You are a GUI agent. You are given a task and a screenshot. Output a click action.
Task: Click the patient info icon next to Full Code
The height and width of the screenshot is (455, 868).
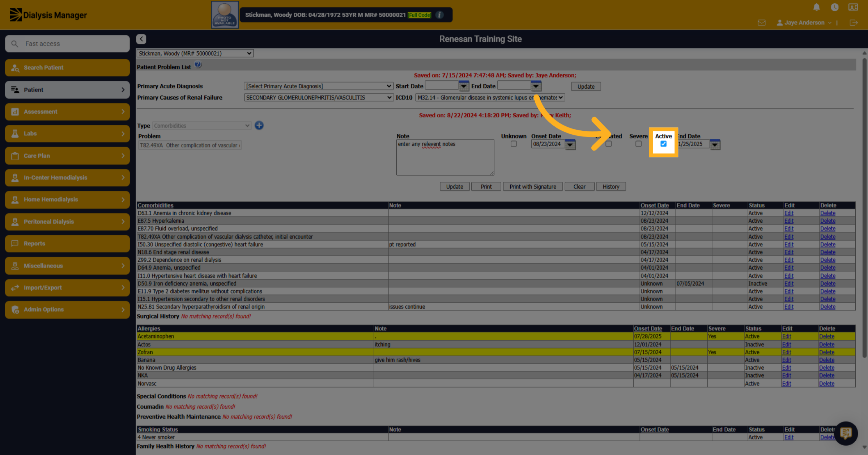tap(439, 15)
